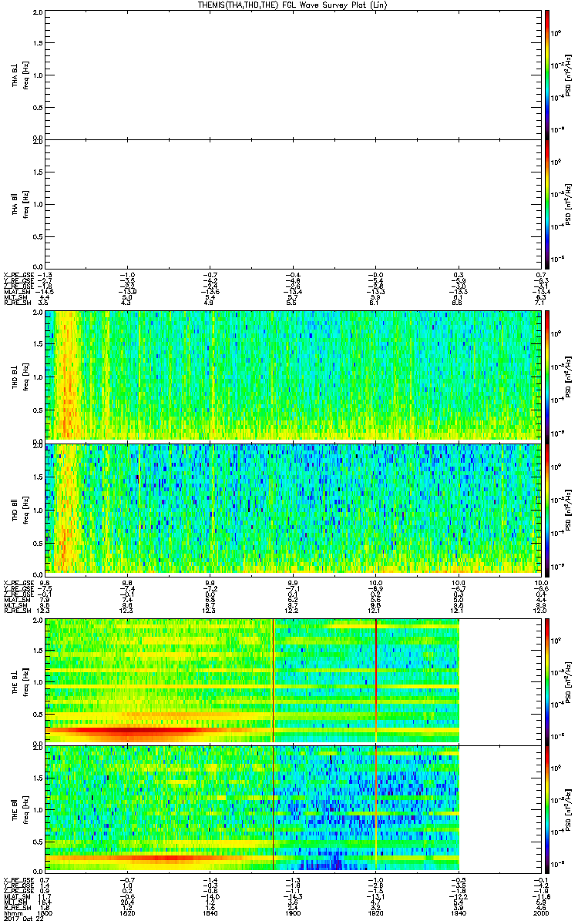Click the THA B-parallel PSD color bar
The width and height of the screenshot is (578, 924).
546,204
